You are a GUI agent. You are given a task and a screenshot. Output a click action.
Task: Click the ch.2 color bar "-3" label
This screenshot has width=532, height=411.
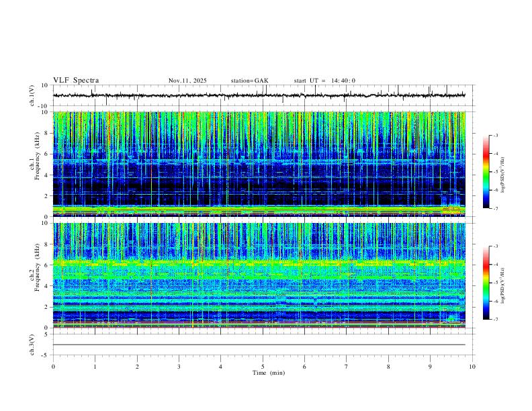click(495, 246)
